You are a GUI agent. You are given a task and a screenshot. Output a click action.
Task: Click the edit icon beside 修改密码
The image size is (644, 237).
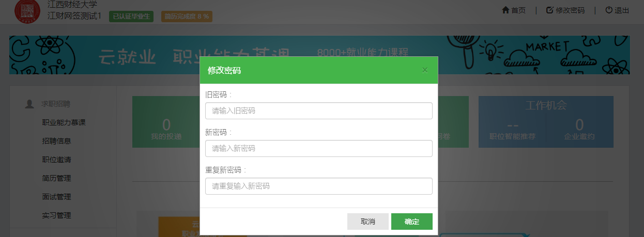click(550, 10)
